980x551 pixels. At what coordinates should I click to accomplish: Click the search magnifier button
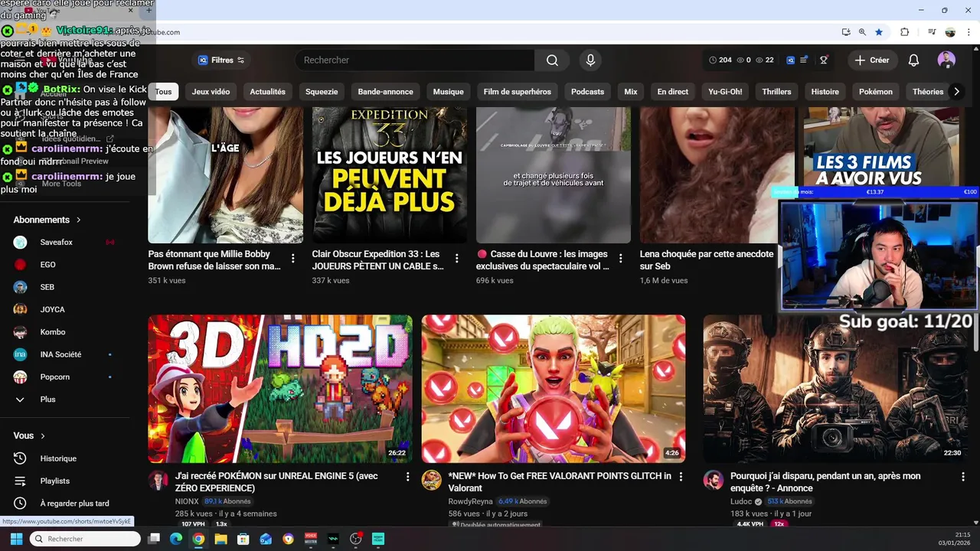tap(552, 60)
